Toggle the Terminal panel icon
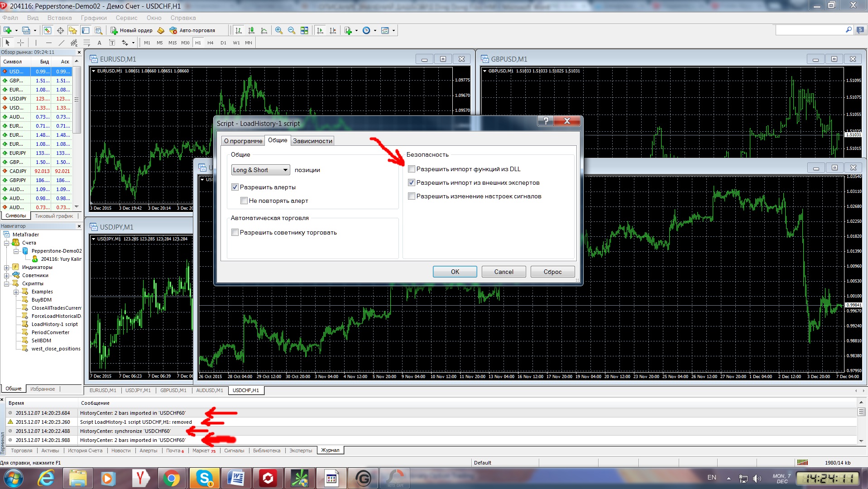This screenshot has height=489, width=868. [x=86, y=30]
